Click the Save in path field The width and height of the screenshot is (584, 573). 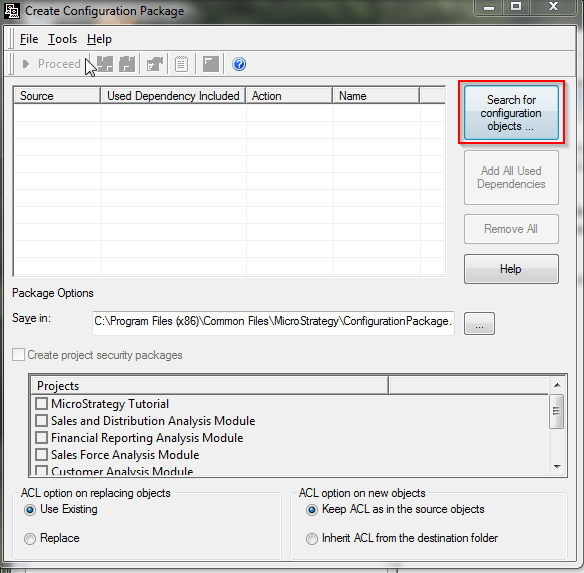point(273,323)
